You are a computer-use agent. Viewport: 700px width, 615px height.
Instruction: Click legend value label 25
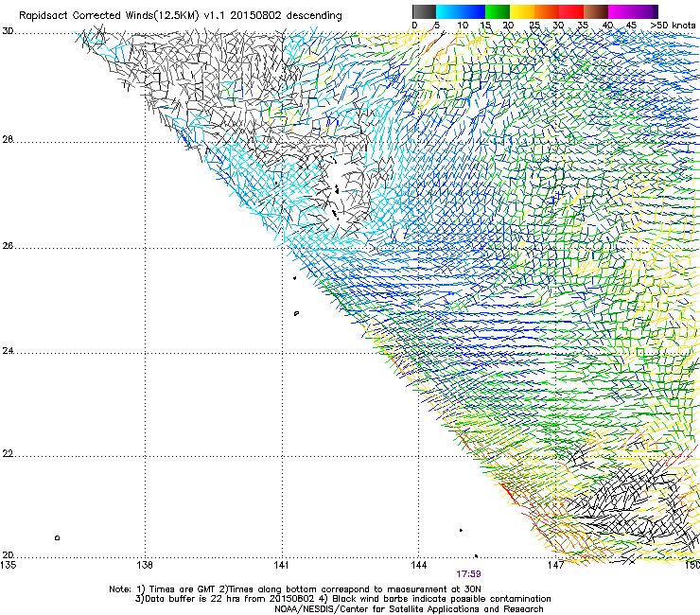point(534,26)
